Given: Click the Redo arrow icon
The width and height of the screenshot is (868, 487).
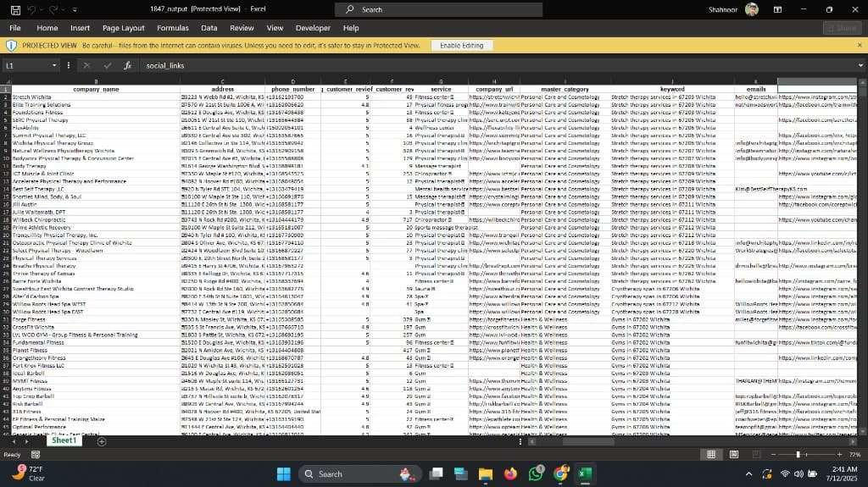Looking at the screenshot, I should 53,9.
